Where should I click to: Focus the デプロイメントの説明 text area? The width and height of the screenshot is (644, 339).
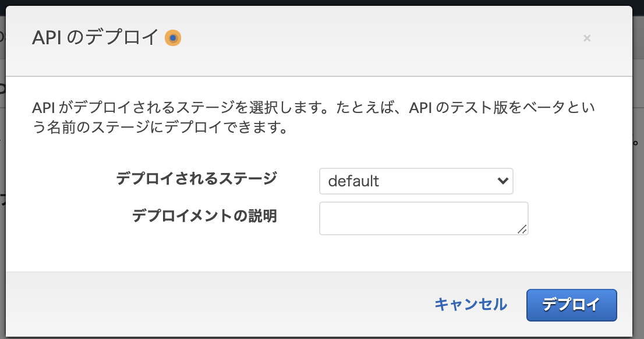(x=423, y=218)
